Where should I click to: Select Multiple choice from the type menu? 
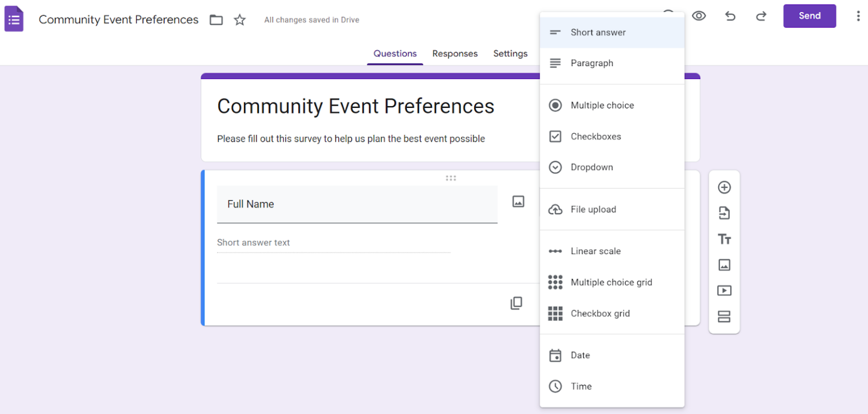[x=601, y=105]
